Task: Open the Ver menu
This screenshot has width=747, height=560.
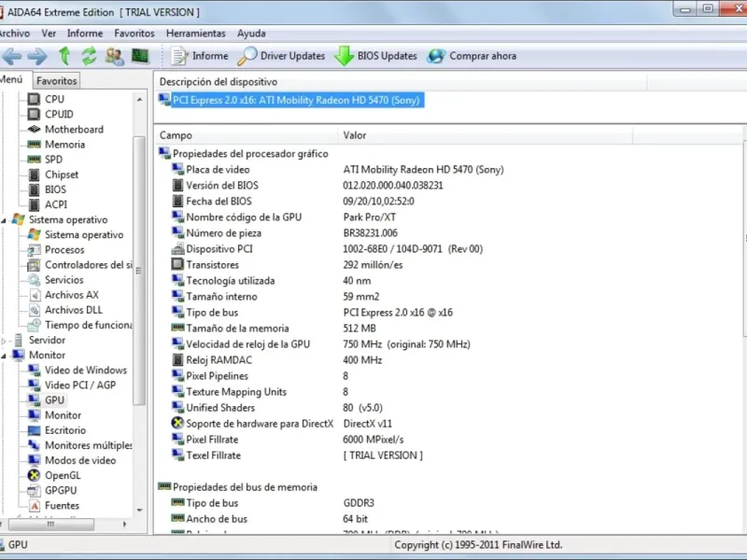Action: pyautogui.click(x=49, y=34)
